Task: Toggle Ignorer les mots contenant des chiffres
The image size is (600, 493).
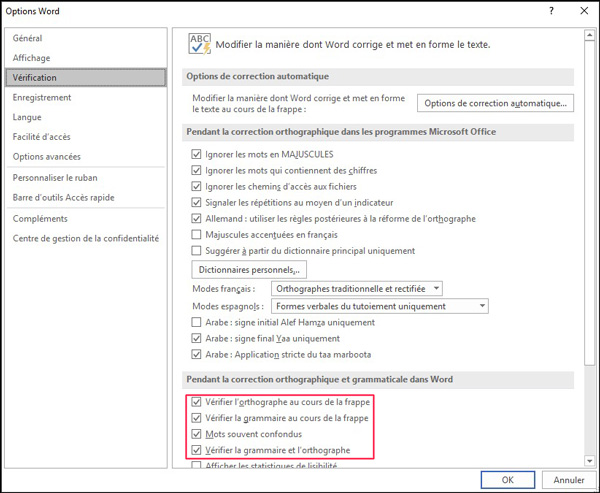Action: 196,170
